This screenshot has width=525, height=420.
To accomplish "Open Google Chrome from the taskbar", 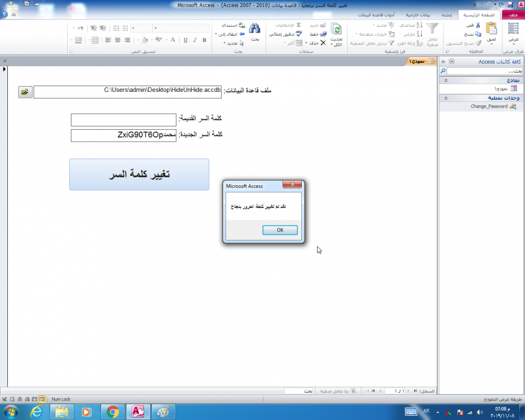I will 112,412.
